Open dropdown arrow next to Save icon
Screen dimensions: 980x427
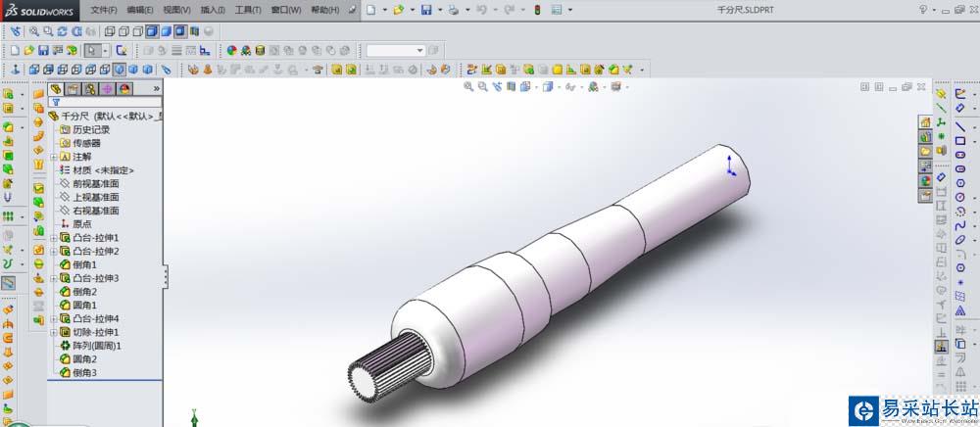(439, 10)
